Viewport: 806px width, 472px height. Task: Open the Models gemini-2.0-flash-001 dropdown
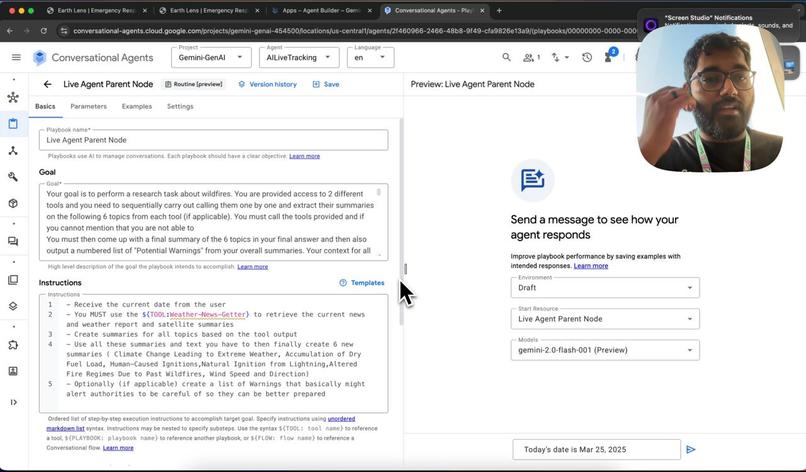point(605,350)
